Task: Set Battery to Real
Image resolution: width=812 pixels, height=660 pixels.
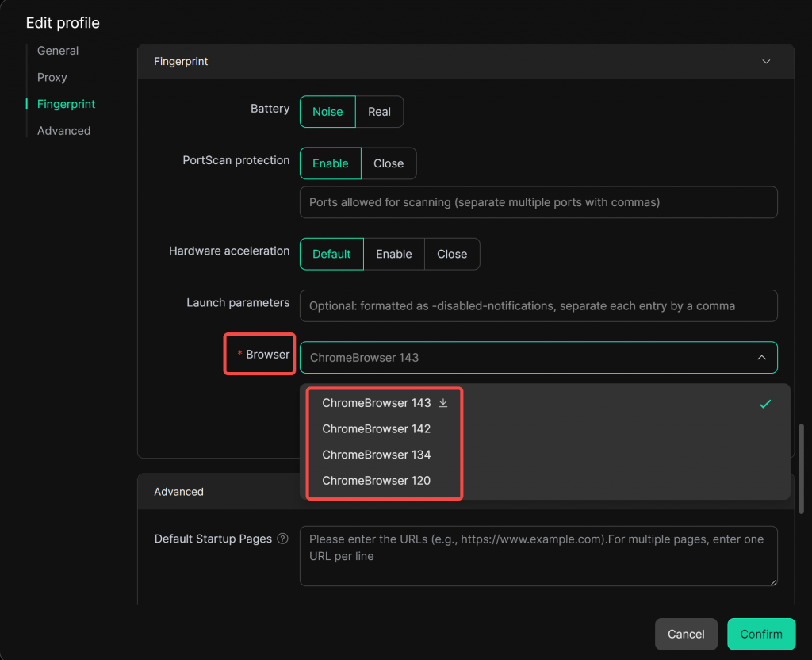Action: (x=379, y=112)
